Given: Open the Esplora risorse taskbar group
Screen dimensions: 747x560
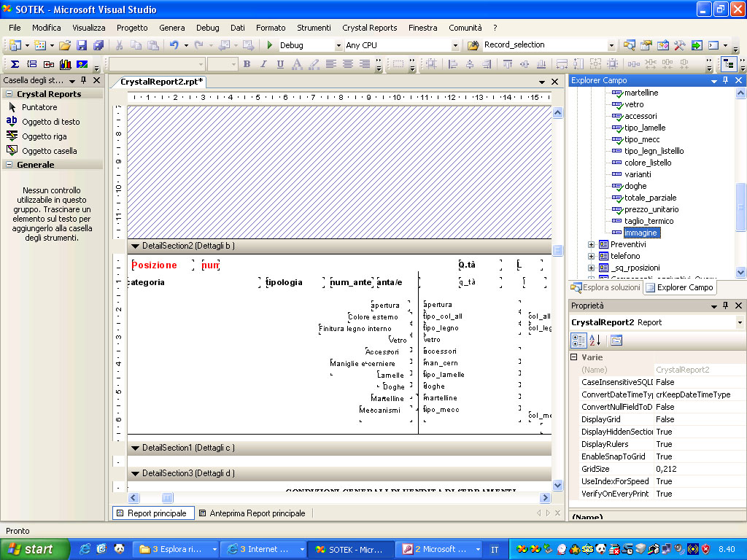Looking at the screenshot, I should coord(175,550).
